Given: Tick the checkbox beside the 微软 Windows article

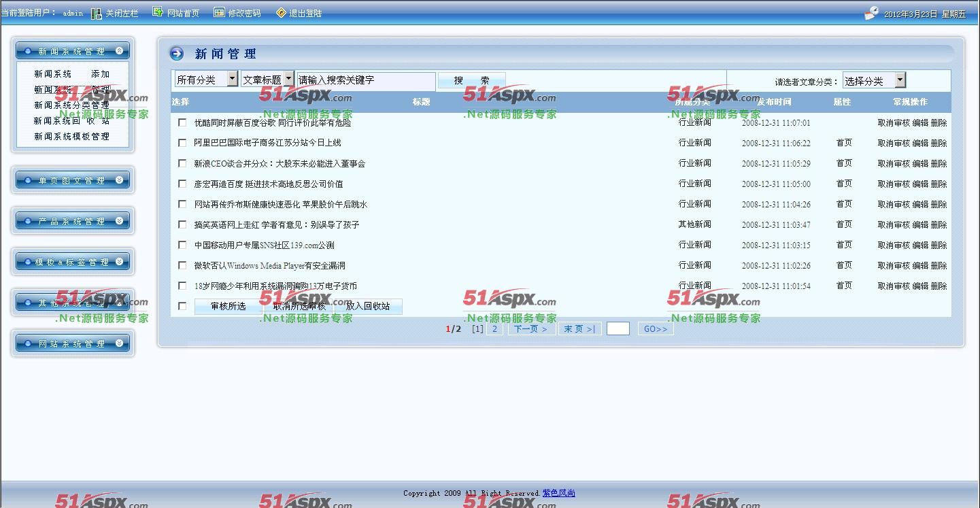Looking at the screenshot, I should 182,265.
